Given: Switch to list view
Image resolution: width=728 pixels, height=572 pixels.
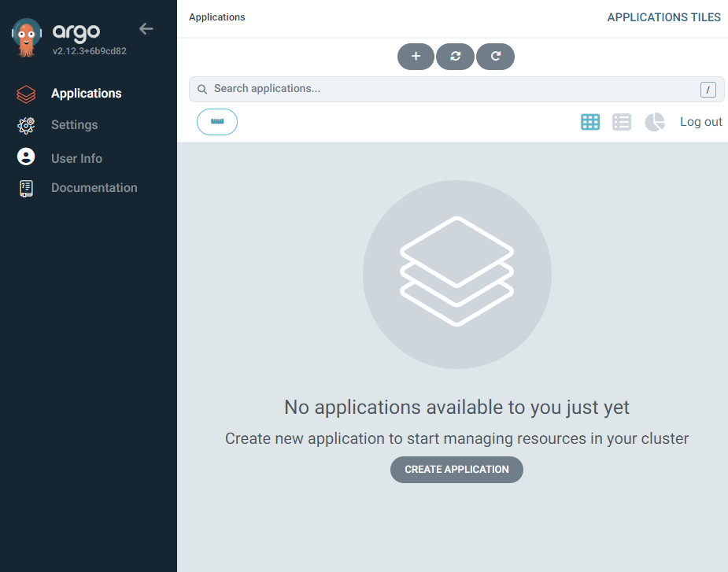Looking at the screenshot, I should [622, 122].
